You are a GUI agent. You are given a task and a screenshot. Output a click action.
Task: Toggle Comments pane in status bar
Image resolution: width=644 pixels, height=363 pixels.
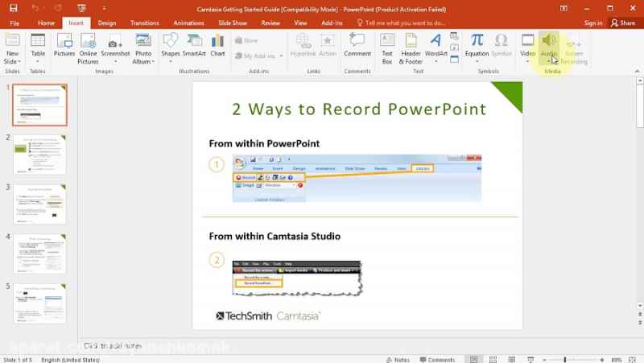[x=437, y=359]
